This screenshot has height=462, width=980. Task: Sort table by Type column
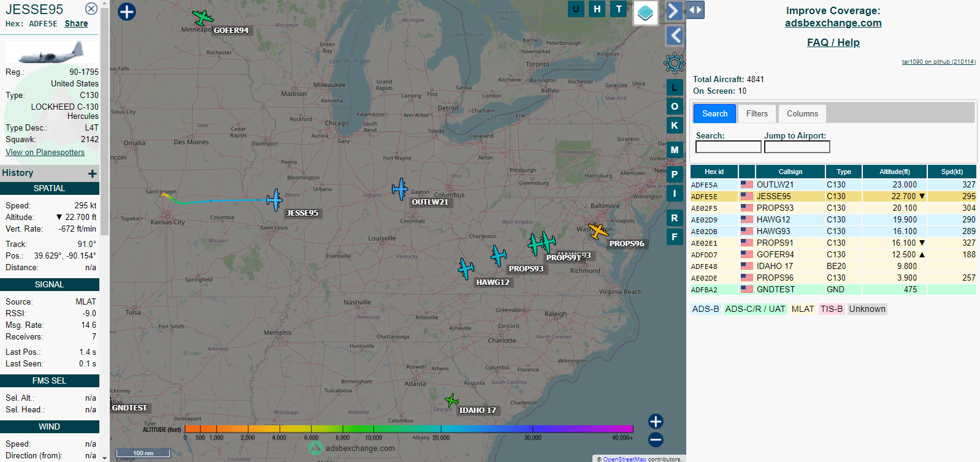click(843, 172)
